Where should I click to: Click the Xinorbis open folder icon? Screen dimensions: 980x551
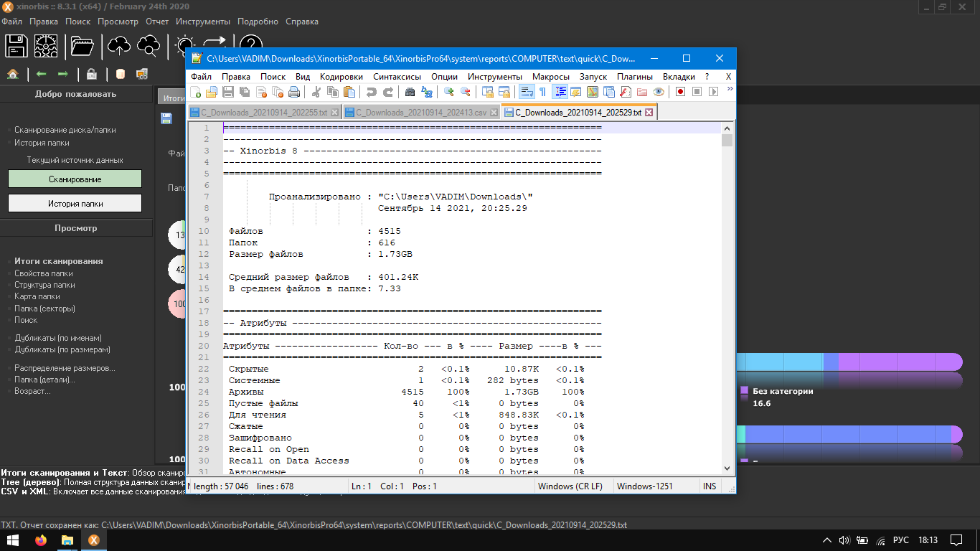[82, 47]
